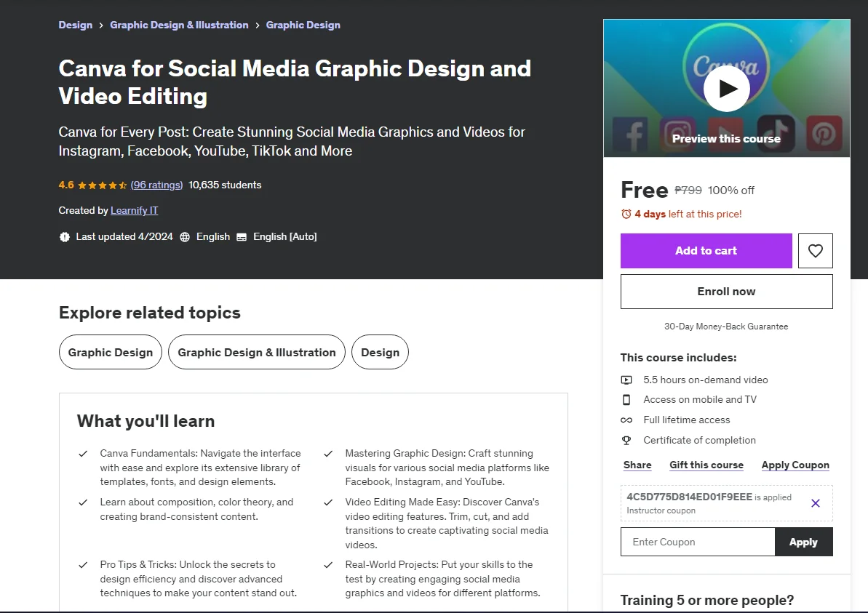This screenshot has height=613, width=868.
Task: Click 30-Day Money-Back Guarantee text
Action: [726, 326]
